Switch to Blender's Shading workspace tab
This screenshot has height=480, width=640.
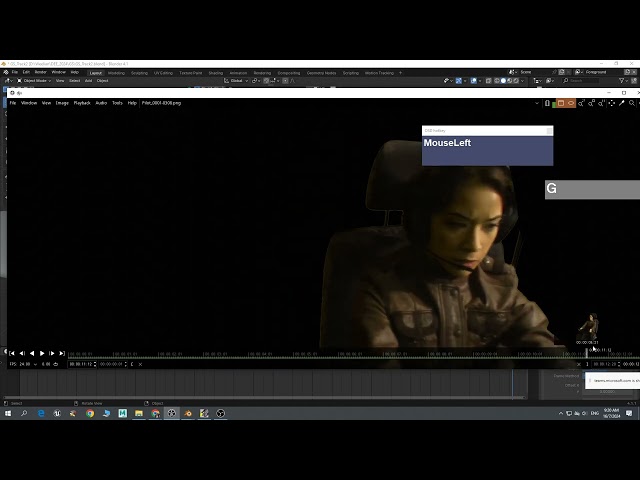point(216,73)
